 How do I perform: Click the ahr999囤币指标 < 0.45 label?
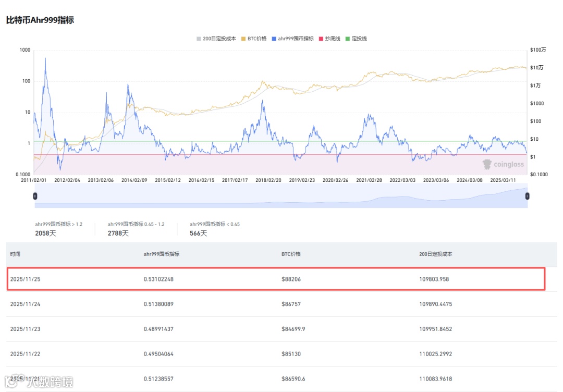(x=215, y=224)
